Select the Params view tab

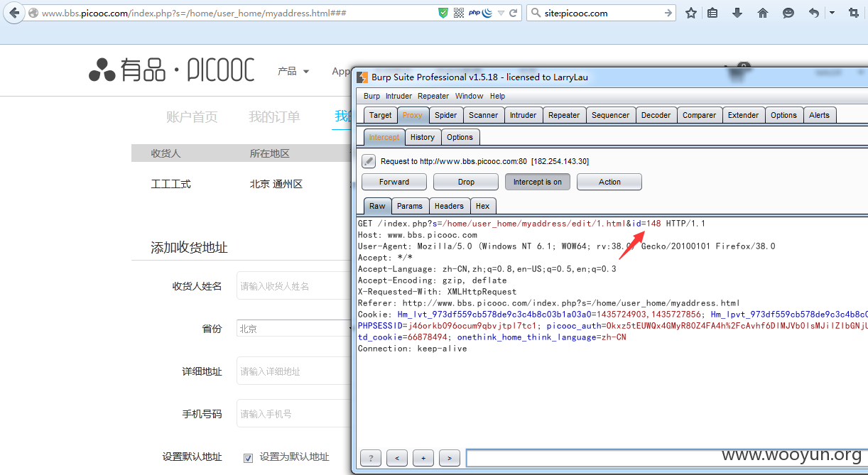(x=410, y=206)
